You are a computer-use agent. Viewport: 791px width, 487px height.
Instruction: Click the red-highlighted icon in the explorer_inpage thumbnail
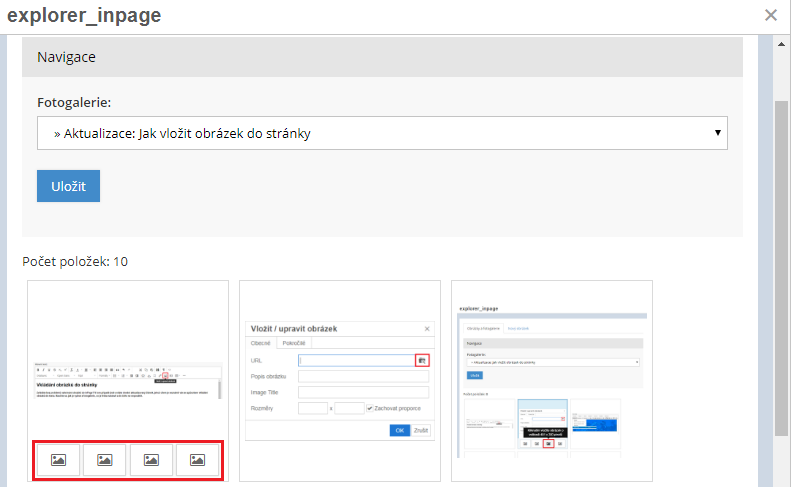click(x=548, y=443)
